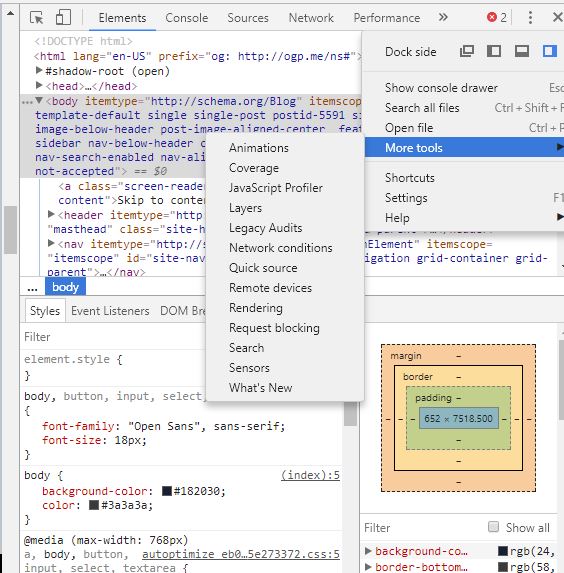Click the #3a3a3a color swatch
564x573 pixels.
[x=94, y=505]
